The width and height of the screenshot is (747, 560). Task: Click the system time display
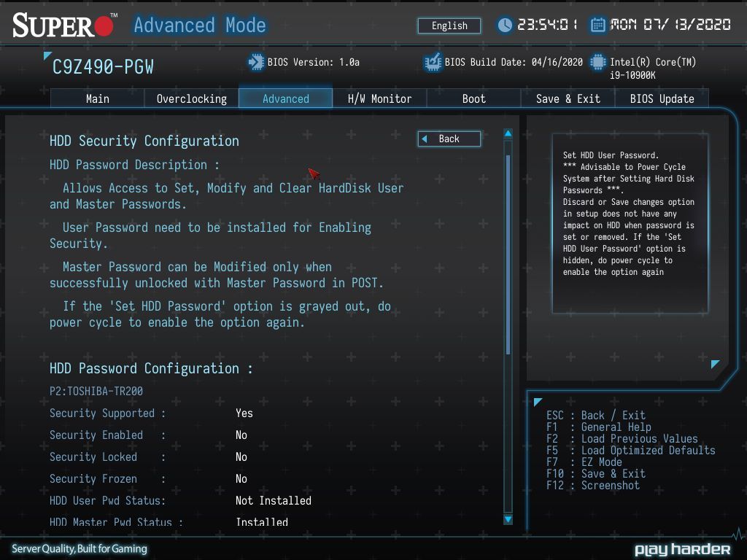click(x=547, y=25)
